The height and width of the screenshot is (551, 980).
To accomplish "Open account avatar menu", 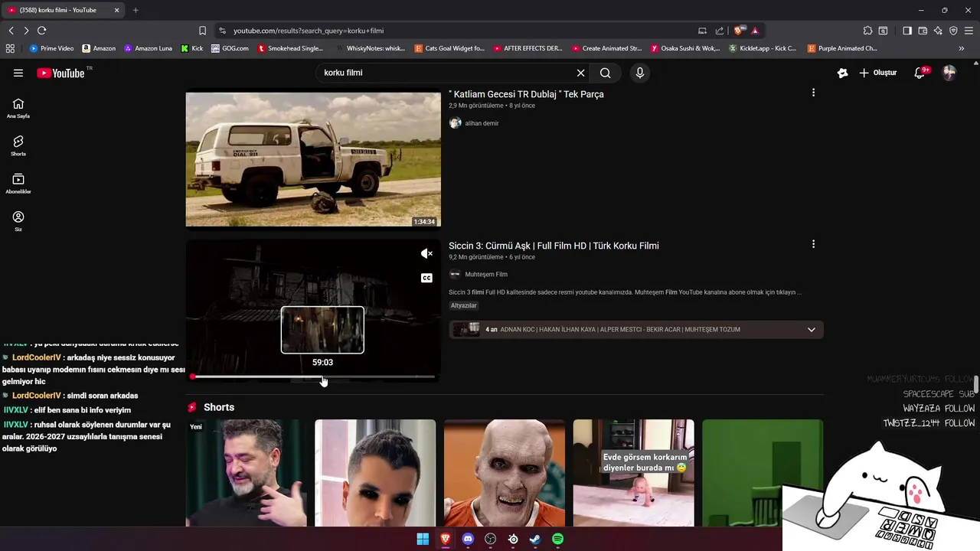I will 949,73.
